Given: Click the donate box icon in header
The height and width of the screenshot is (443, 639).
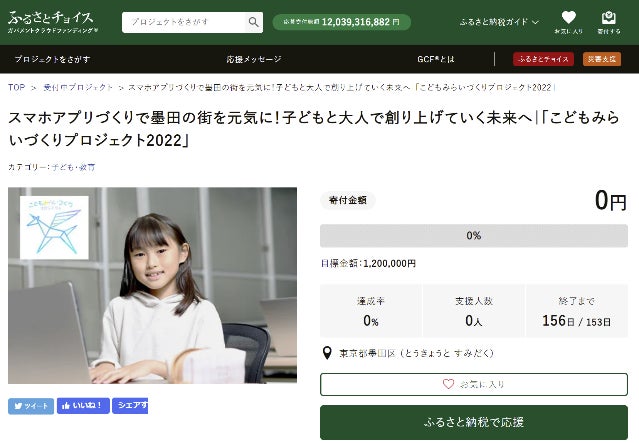Looking at the screenshot, I should (x=609, y=22).
